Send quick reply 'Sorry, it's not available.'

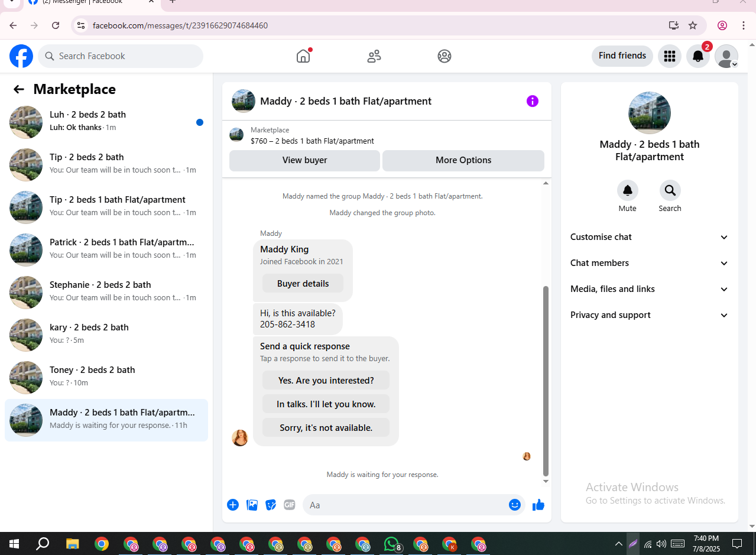pyautogui.click(x=326, y=428)
